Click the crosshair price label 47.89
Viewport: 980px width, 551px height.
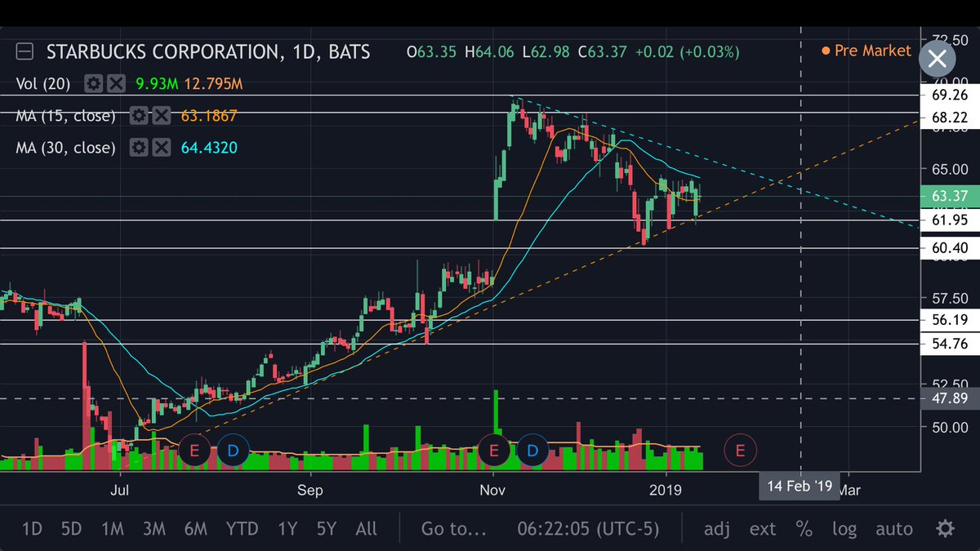(948, 398)
